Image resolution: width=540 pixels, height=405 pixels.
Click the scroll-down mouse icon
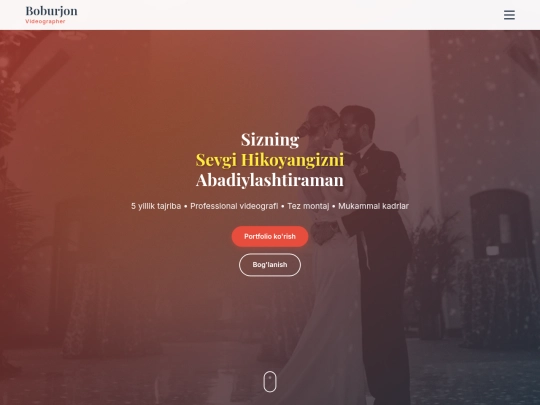pyautogui.click(x=270, y=382)
